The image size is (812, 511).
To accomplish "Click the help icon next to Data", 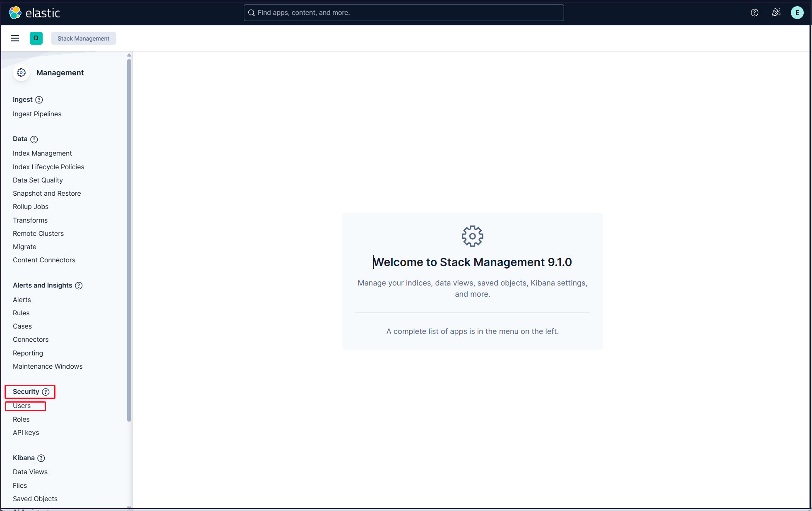I will [x=34, y=139].
